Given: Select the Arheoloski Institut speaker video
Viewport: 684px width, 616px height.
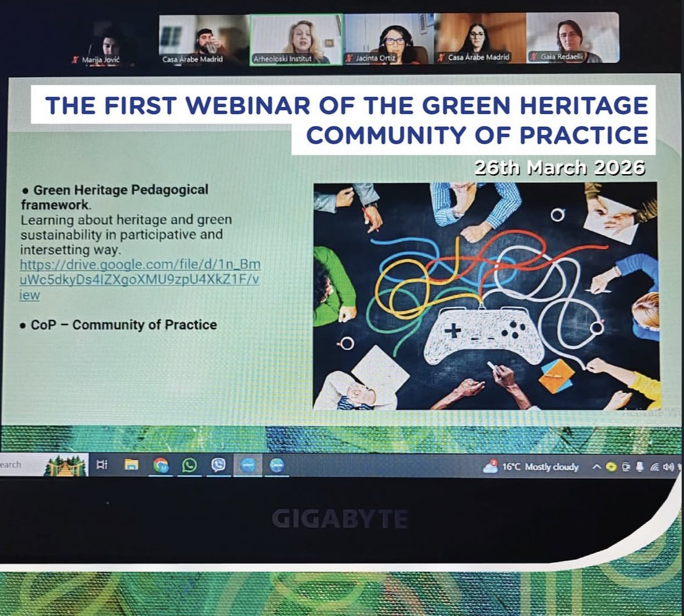Looking at the screenshot, I should pyautogui.click(x=296, y=39).
